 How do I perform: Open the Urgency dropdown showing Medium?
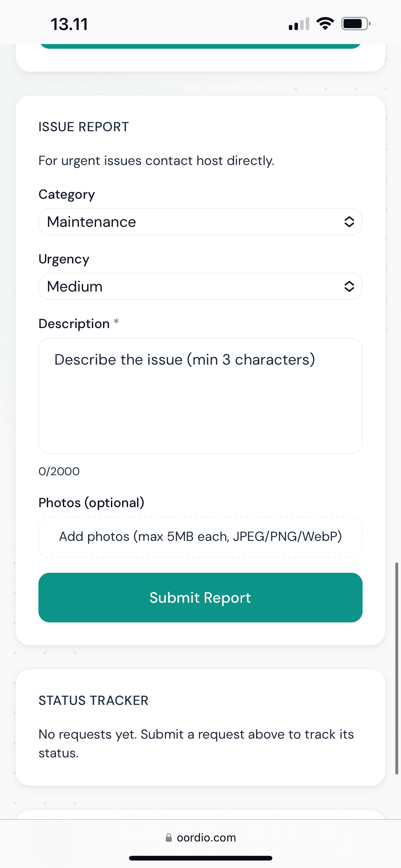point(200,286)
